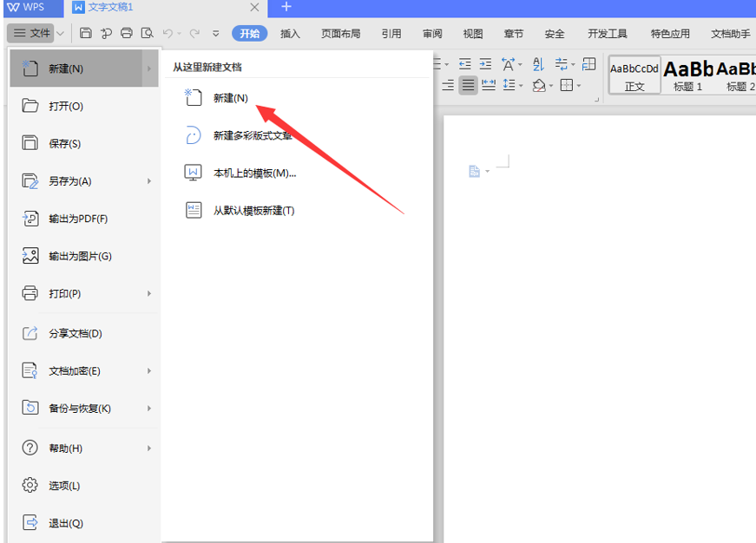Choose 分享文档(D) menu entry
Image resolution: width=756 pixels, height=543 pixels.
(84, 333)
